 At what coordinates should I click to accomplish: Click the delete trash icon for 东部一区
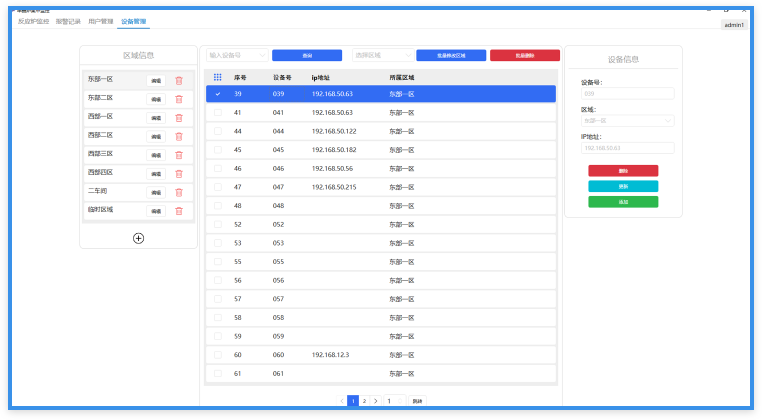point(179,81)
